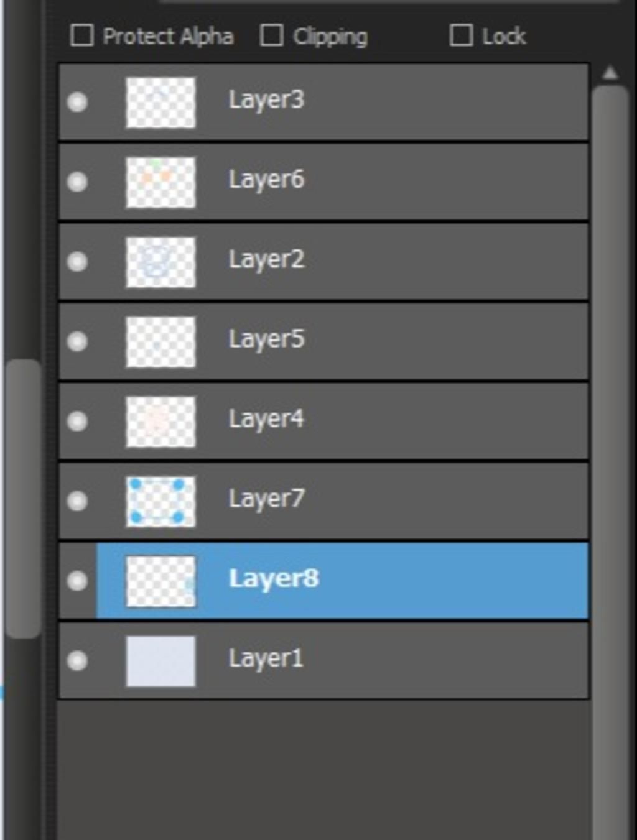
Task: Hide Layer2 via visibility dot
Action: tap(77, 261)
